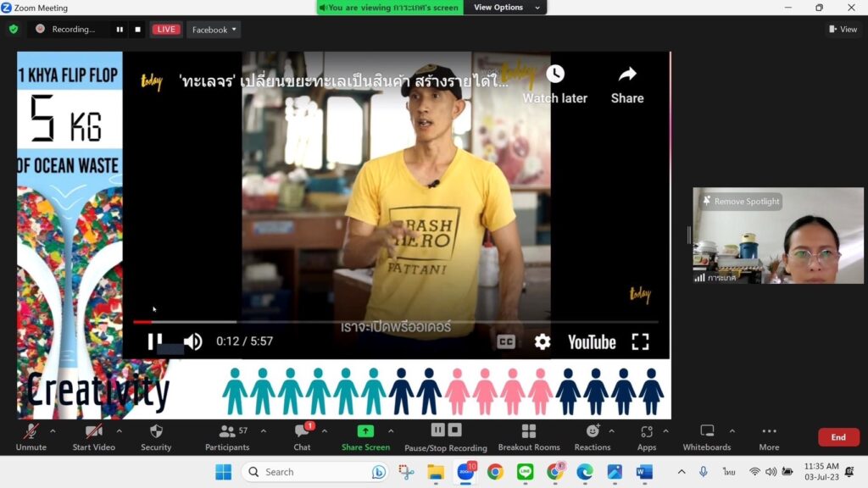Image resolution: width=868 pixels, height=488 pixels.
Task: Click Remove Spotlight on participant video
Action: (739, 202)
